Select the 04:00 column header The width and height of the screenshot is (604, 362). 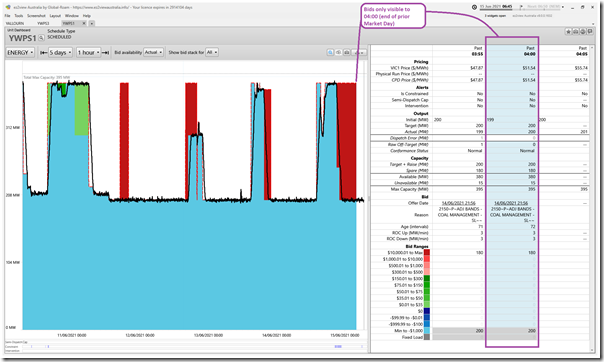point(529,54)
